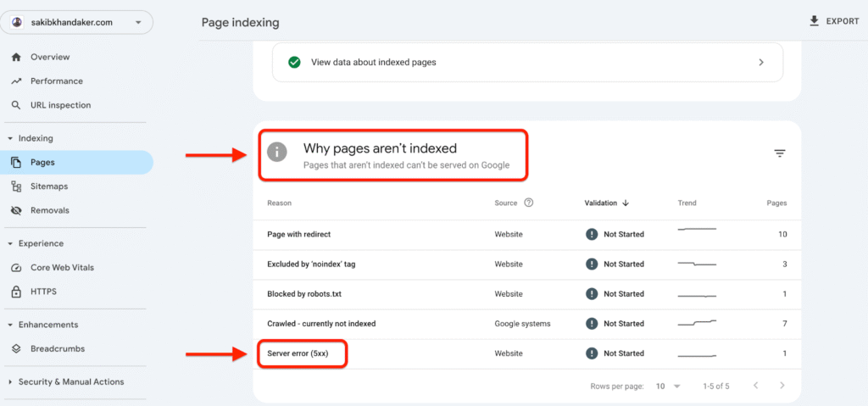Open the Rows per page dropdown
This screenshot has height=406, width=868.
click(668, 386)
